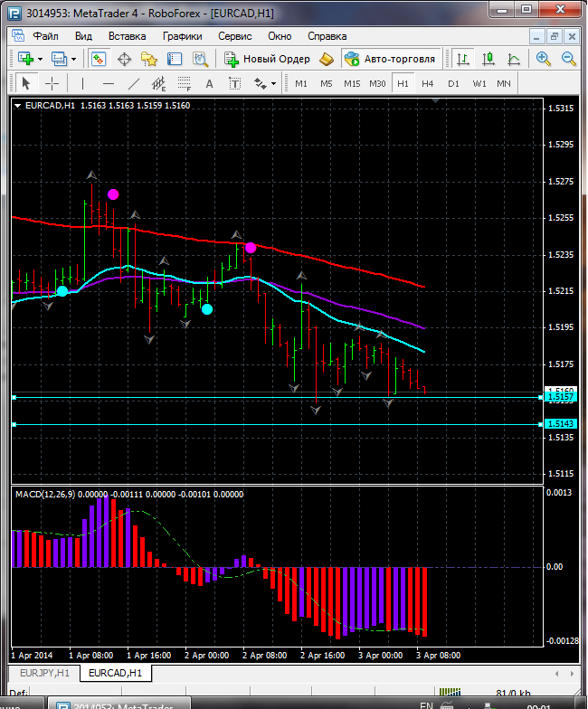
Task: Select the text label T tool
Action: (235, 83)
